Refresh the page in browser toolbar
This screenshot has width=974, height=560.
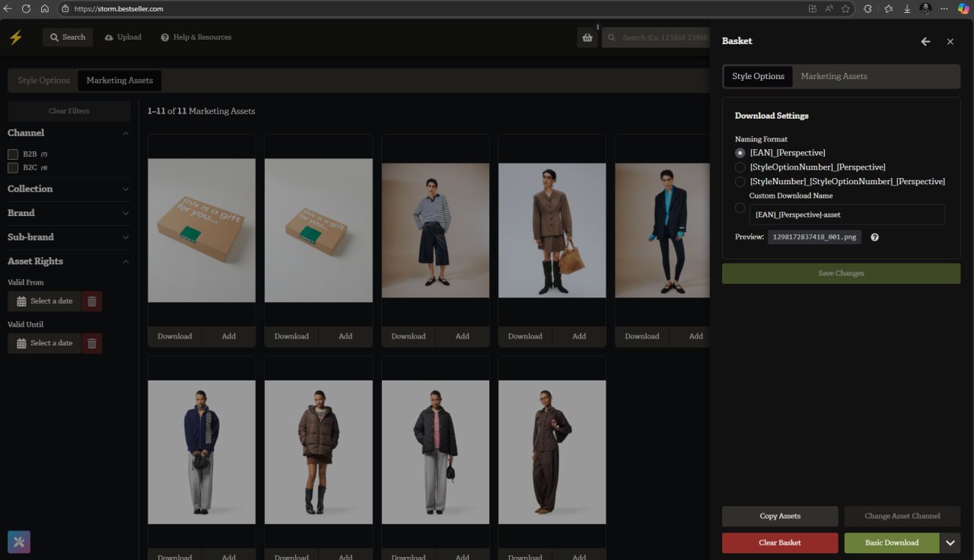pos(26,8)
